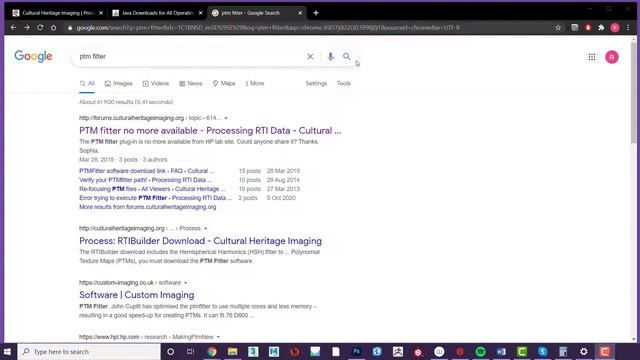Select the Images search tab
Image resolution: width=640 pixels, height=360 pixels.
(x=118, y=83)
